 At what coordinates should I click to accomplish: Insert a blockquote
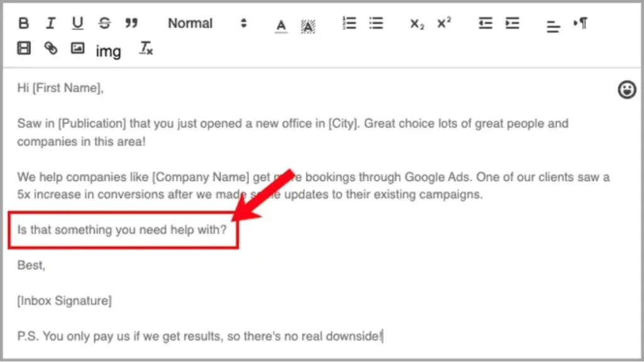point(131,23)
